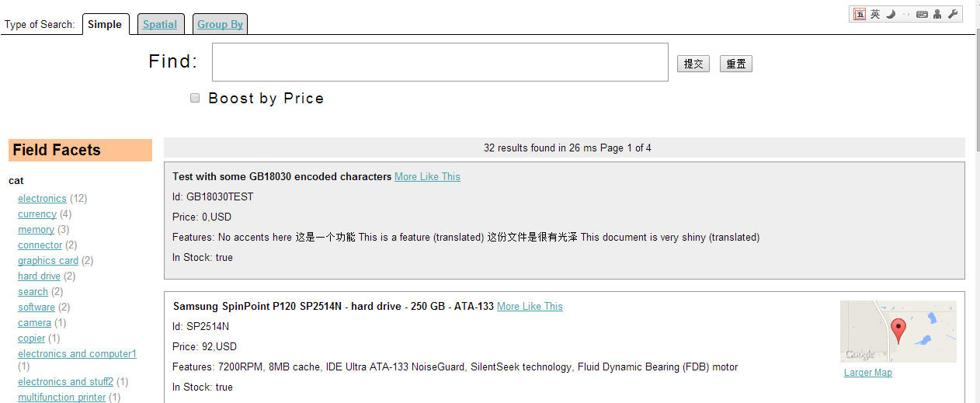Filter by the connector facet

click(40, 245)
